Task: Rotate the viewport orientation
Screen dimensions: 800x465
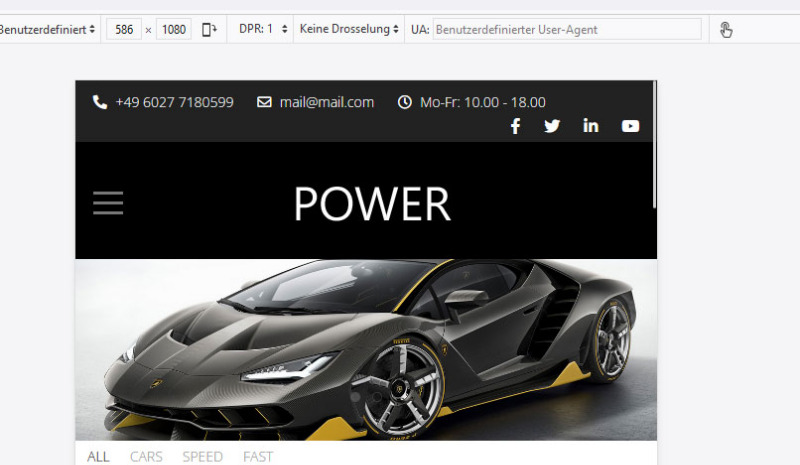Action: (x=209, y=30)
